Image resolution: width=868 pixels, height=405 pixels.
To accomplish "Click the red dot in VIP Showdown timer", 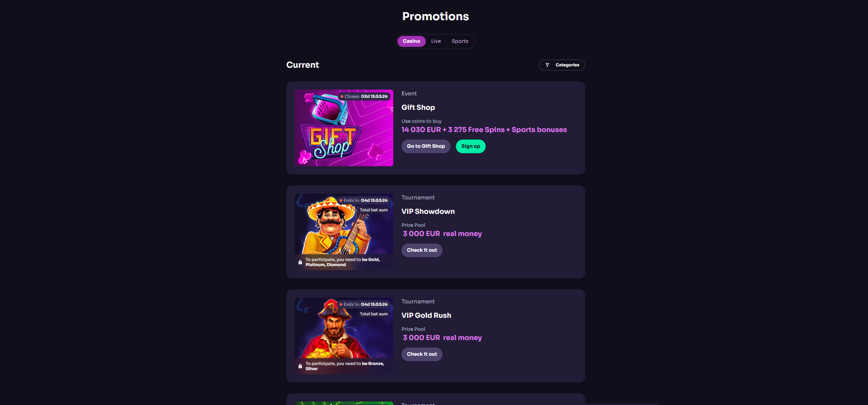I will pos(341,200).
